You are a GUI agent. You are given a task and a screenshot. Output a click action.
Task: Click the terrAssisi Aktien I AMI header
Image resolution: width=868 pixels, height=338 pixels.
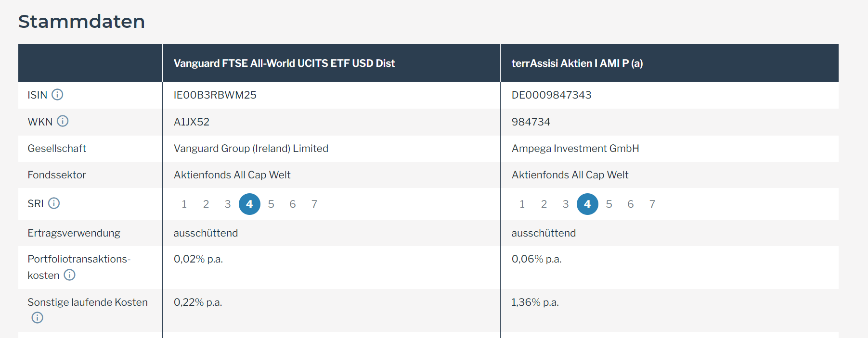pos(577,63)
